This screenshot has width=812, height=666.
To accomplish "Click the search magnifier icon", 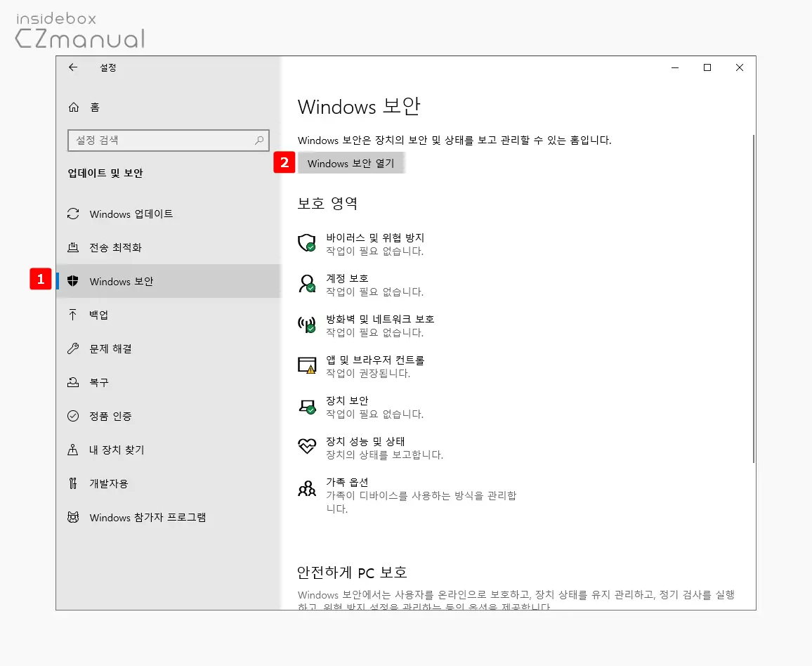I will pos(259,141).
